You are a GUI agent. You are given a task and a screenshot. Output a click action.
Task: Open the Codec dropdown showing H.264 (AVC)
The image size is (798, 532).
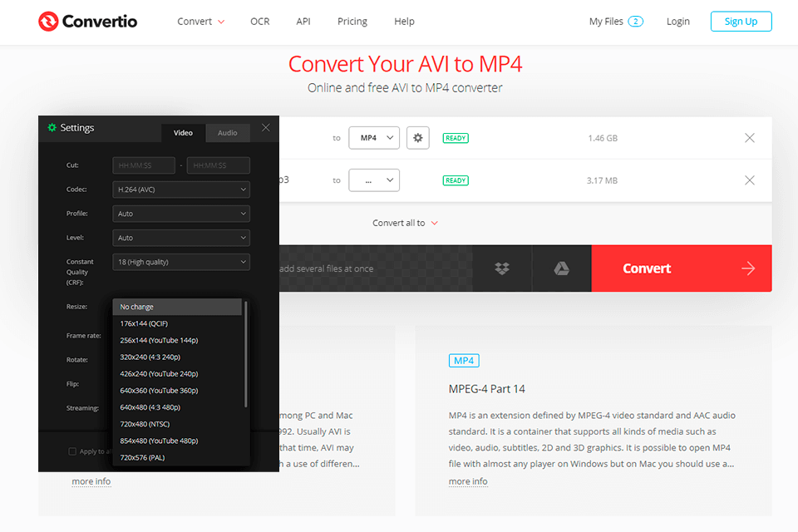[180, 189]
